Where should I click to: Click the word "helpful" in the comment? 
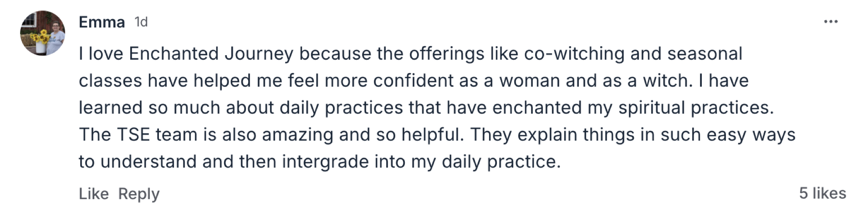tap(432, 135)
